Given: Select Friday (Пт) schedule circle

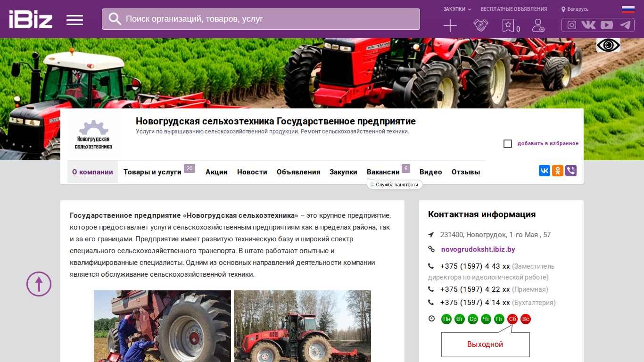Looking at the screenshot, I should click(499, 319).
